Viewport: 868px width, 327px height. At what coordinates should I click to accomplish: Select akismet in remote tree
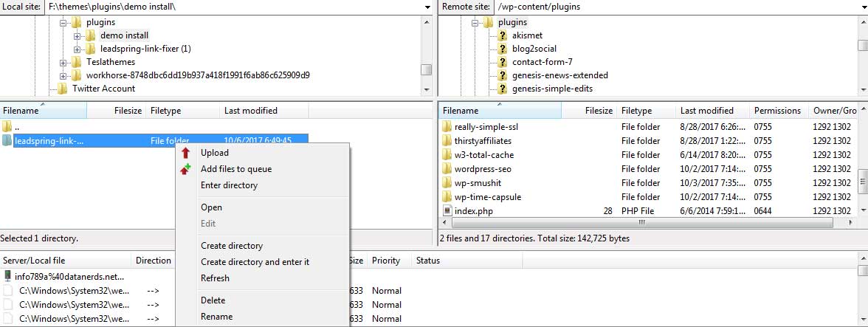click(x=528, y=35)
